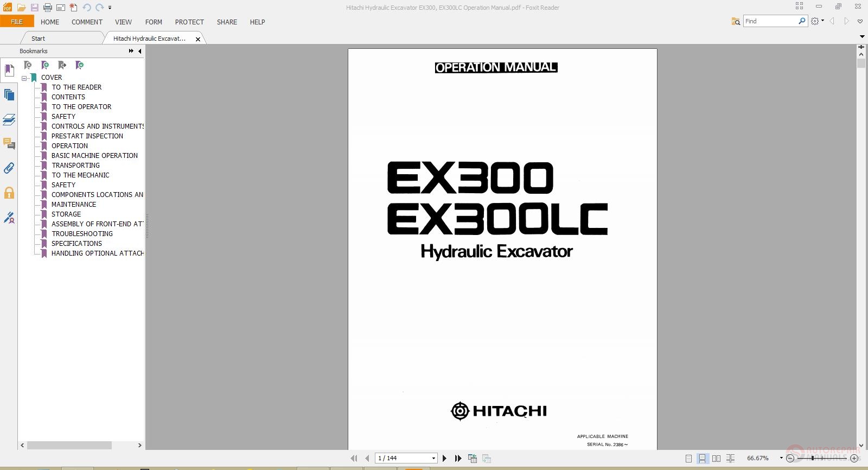
Task: Open the MAINTENANCE bookmark
Action: coord(74,205)
